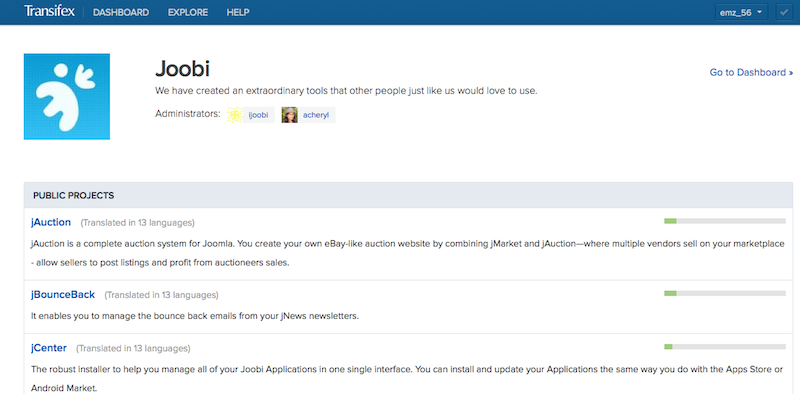Open the acheryl administrator profile link

tap(316, 115)
